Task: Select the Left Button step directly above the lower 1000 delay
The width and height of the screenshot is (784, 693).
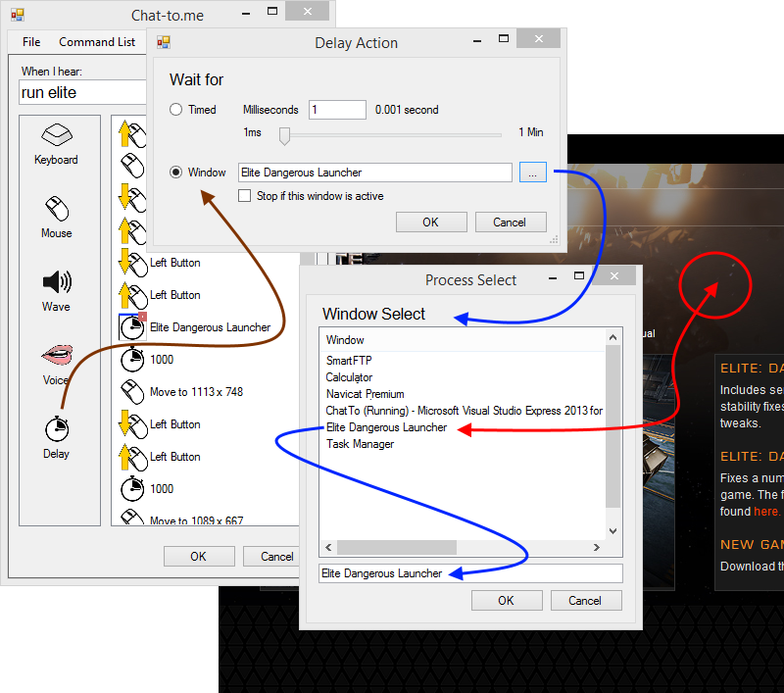Action: pyautogui.click(x=175, y=457)
